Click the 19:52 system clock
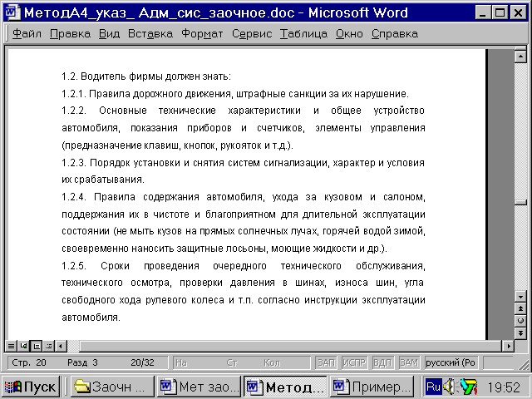 [504, 387]
